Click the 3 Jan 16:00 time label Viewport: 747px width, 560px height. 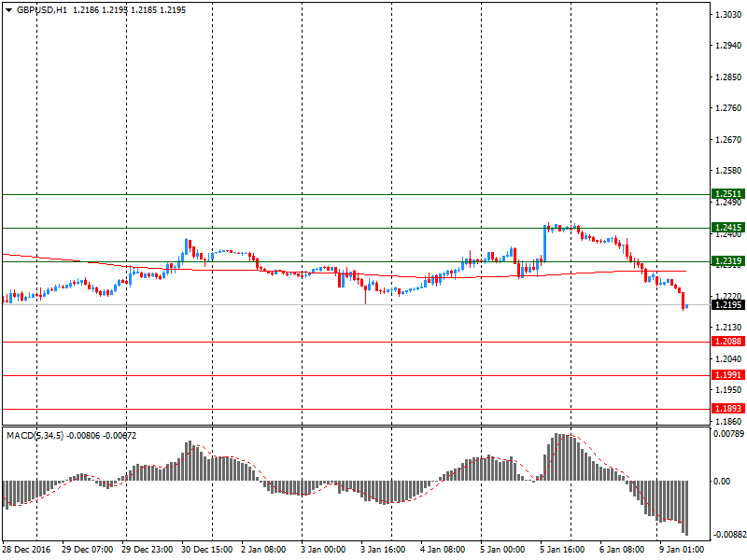(383, 550)
